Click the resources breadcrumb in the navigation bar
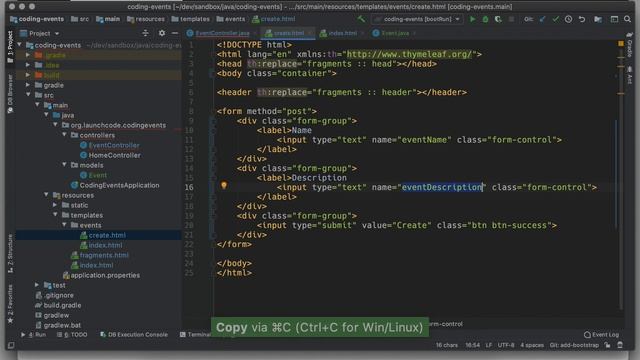Image resolution: width=640 pixels, height=360 pixels. pos(146,19)
